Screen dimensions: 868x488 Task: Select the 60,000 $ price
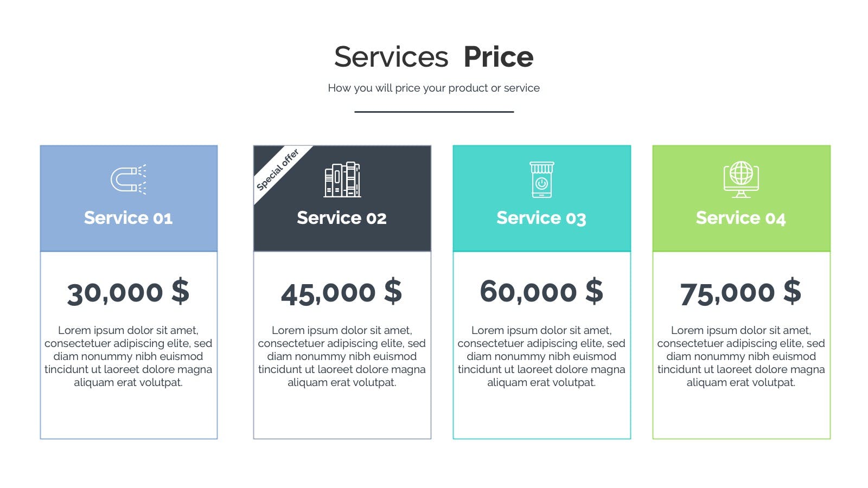541,291
